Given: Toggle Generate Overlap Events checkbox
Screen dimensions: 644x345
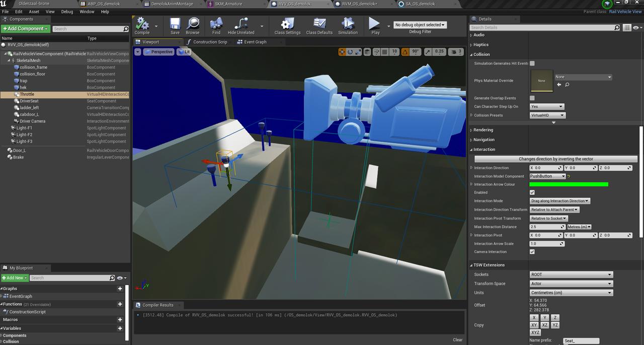Looking at the screenshot, I should [532, 98].
